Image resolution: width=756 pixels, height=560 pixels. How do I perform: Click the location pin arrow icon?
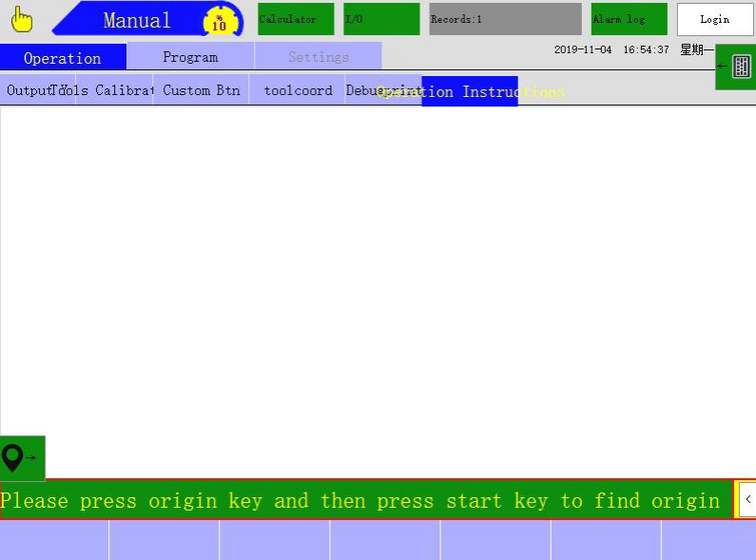click(x=22, y=458)
